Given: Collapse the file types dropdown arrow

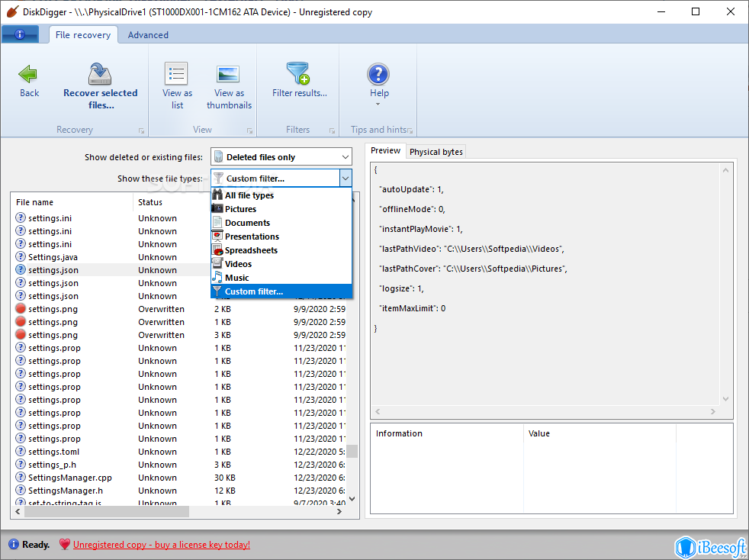Looking at the screenshot, I should (x=346, y=179).
